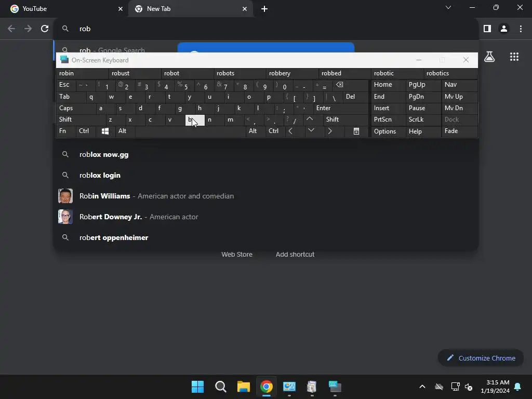Open notifications bell in taskbar

click(518, 387)
